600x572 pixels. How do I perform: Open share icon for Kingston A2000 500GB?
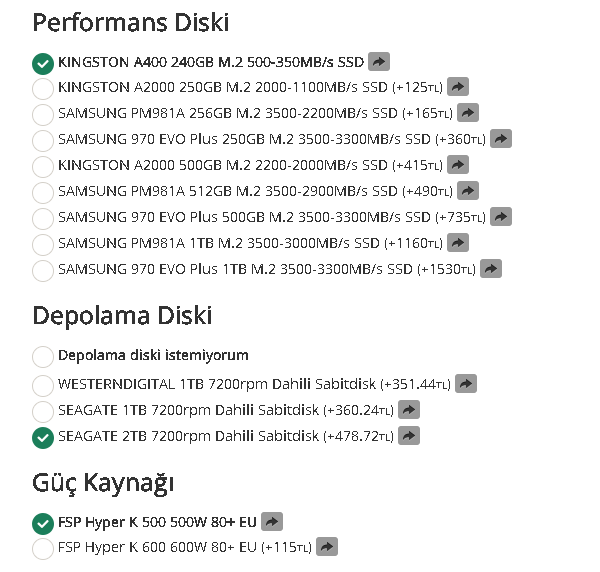[x=457, y=165]
